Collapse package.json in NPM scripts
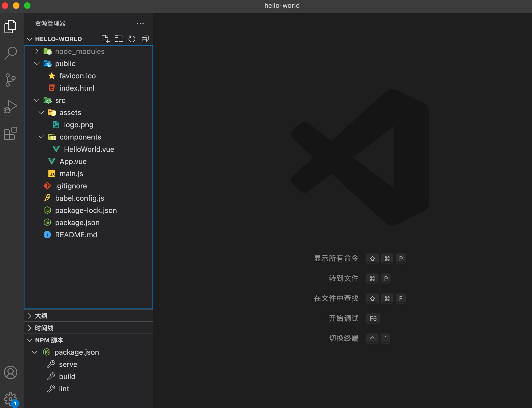 pyautogui.click(x=35, y=352)
